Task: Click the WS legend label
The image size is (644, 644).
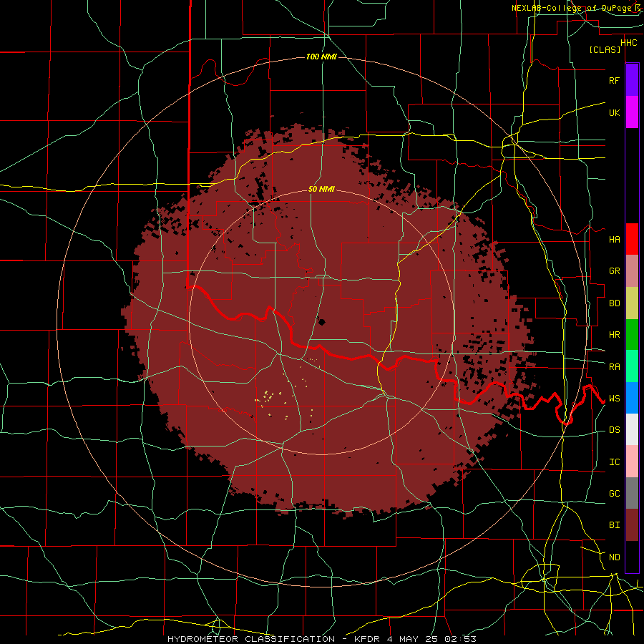Action: click(614, 399)
